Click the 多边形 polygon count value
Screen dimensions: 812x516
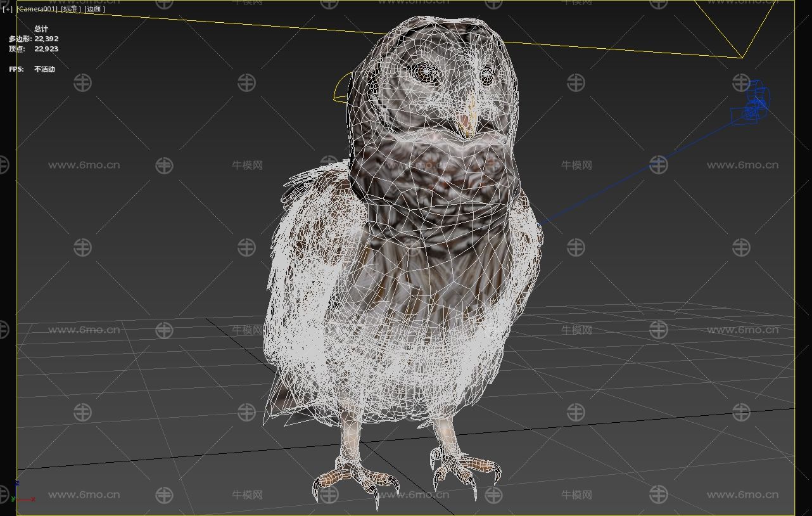[46, 39]
